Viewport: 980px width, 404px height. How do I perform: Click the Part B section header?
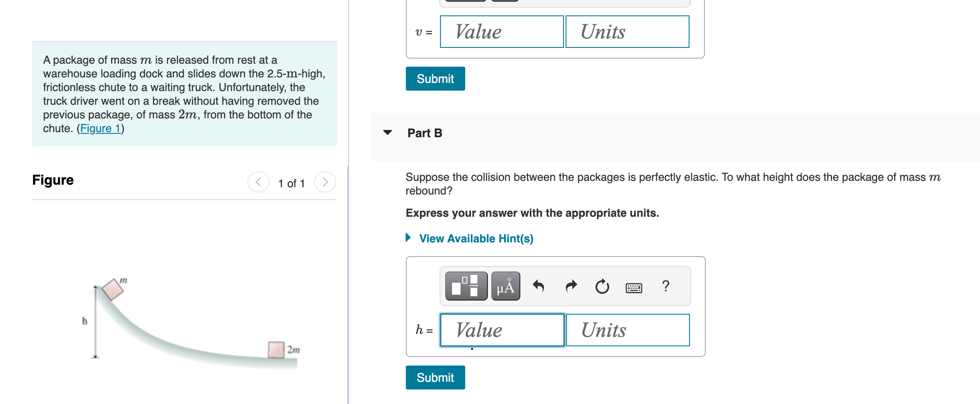click(x=424, y=133)
